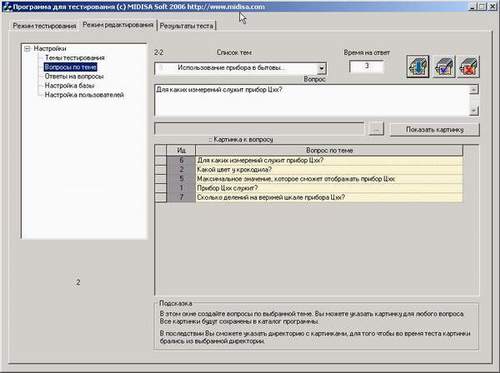The height and width of the screenshot is (373, 500).
Task: Click the red X delete question icon
Action: tap(468, 67)
